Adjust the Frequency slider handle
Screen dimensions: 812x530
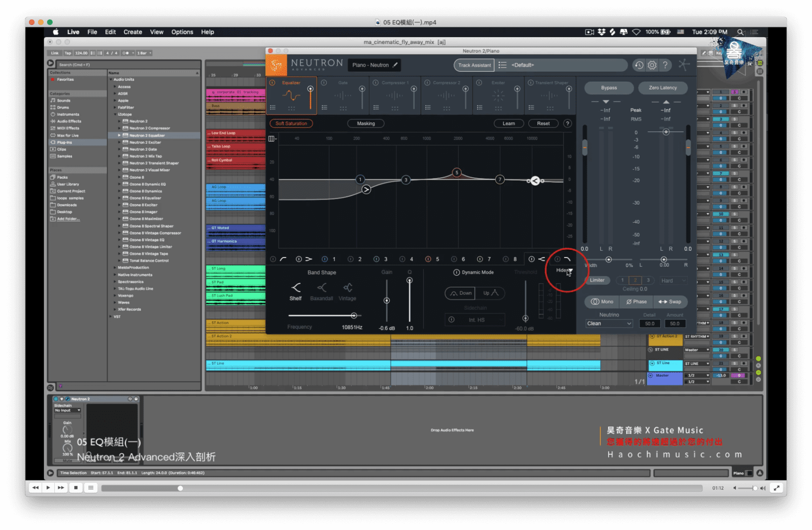pos(354,316)
